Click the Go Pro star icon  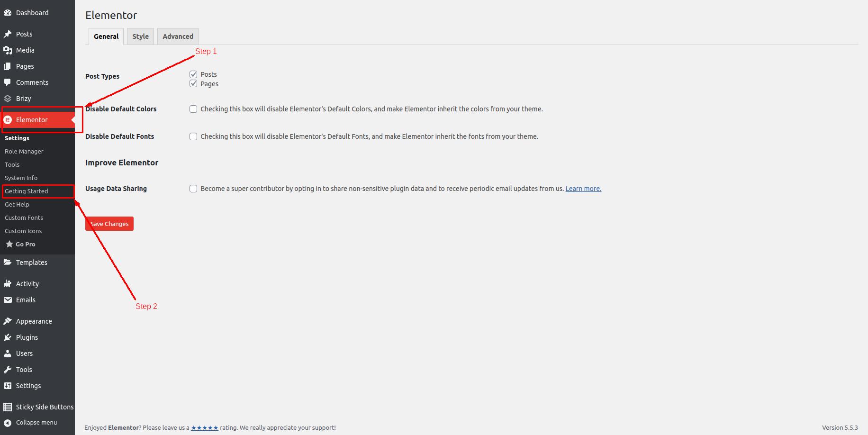coord(9,244)
